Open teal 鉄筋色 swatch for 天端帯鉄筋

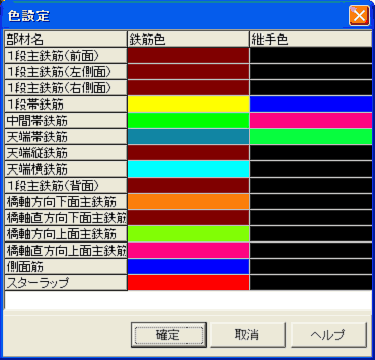[188, 137]
